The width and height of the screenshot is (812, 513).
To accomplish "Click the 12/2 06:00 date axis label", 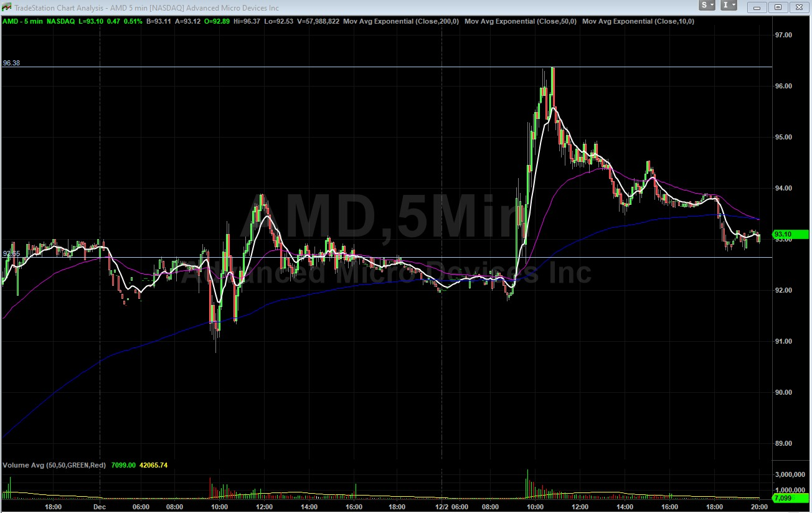I will pyautogui.click(x=451, y=507).
